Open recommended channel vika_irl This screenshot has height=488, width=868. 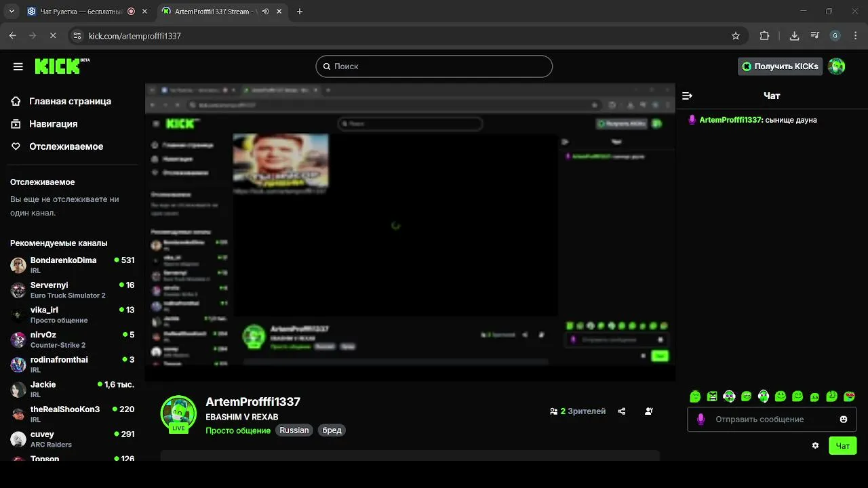tap(72, 314)
